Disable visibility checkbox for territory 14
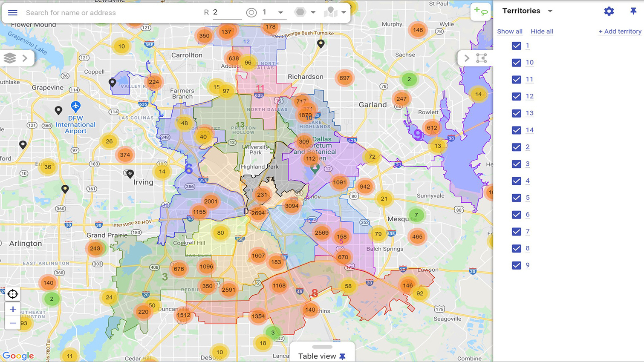 [517, 130]
